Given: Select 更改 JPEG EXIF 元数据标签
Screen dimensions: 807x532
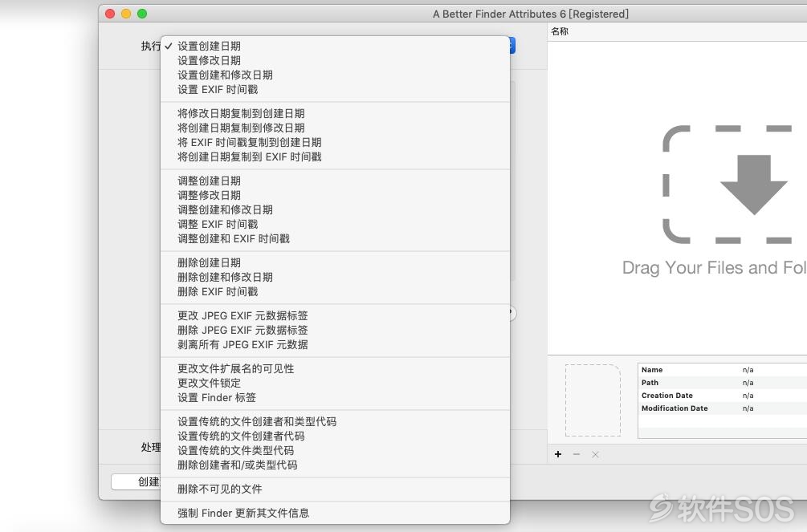Looking at the screenshot, I should pos(335,315).
